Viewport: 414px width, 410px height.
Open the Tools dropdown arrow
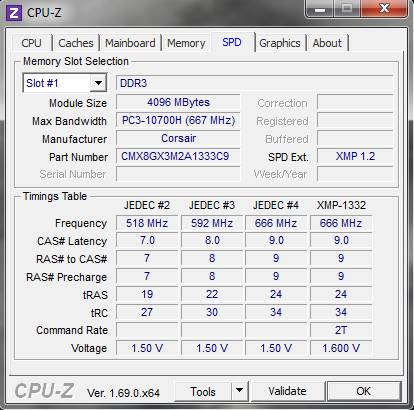pyautogui.click(x=239, y=391)
